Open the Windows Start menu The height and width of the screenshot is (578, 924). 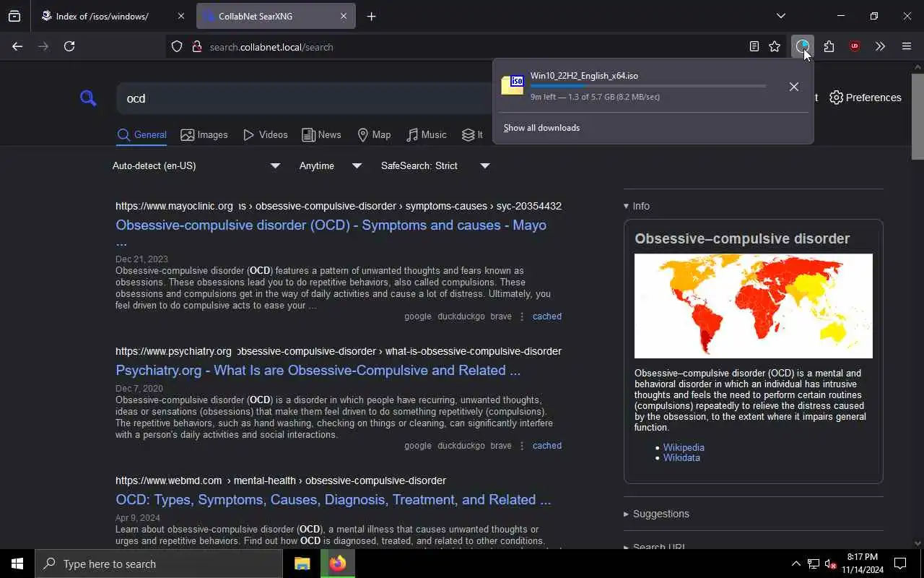pos(17,564)
